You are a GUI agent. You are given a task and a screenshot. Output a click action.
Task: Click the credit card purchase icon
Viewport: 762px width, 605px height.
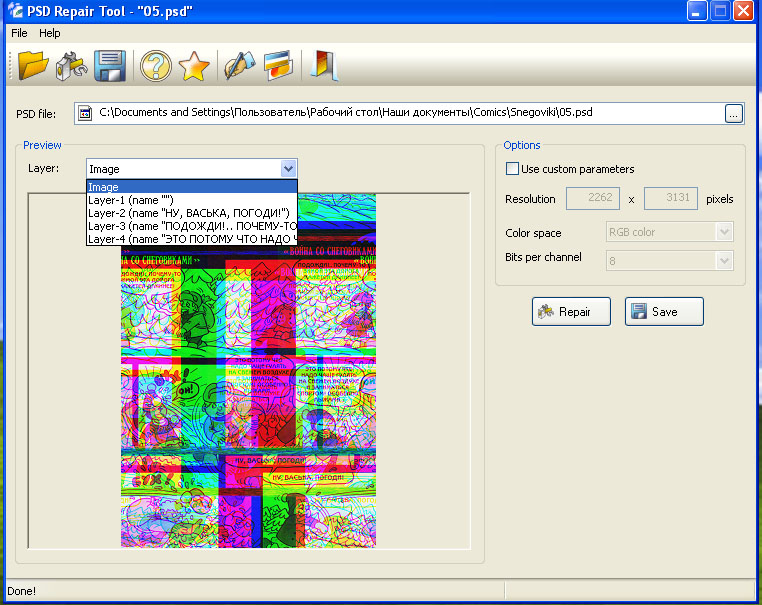coord(278,66)
